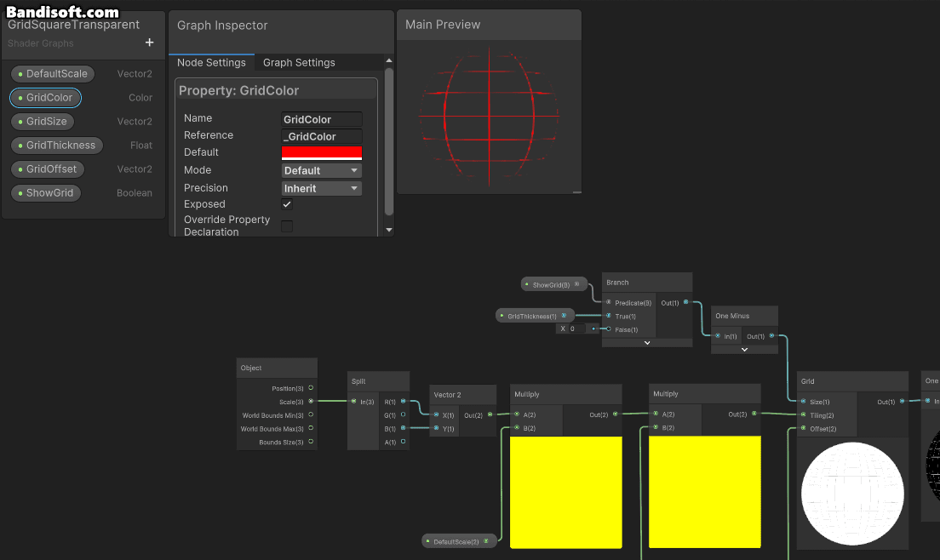Click the Grid node Offset(2) port
This screenshot has width=940, height=560.
tap(803, 428)
